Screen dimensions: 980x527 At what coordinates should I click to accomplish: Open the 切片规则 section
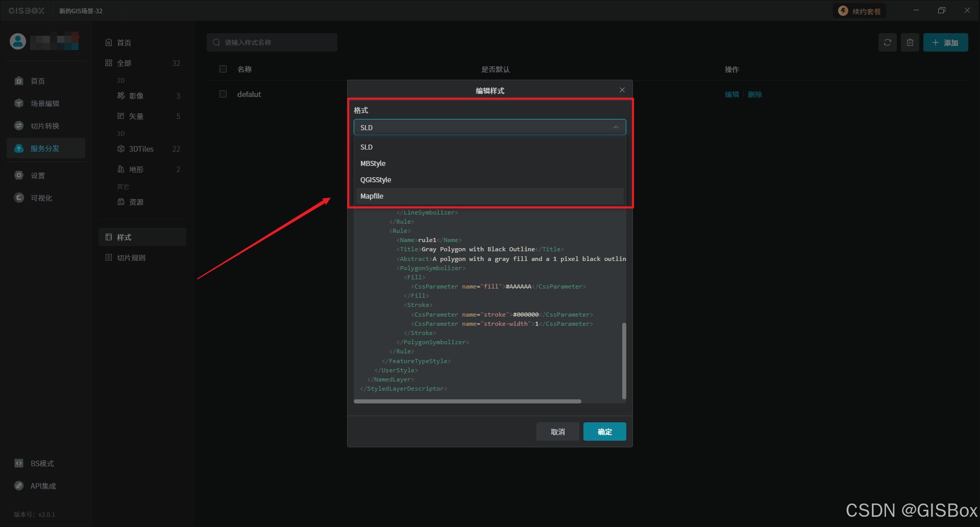pyautogui.click(x=142, y=257)
